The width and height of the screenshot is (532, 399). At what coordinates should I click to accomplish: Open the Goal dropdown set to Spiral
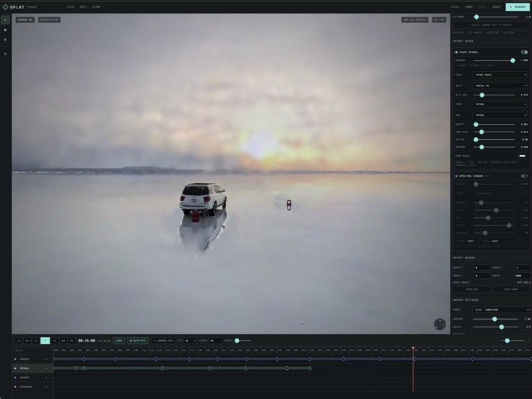(501, 115)
